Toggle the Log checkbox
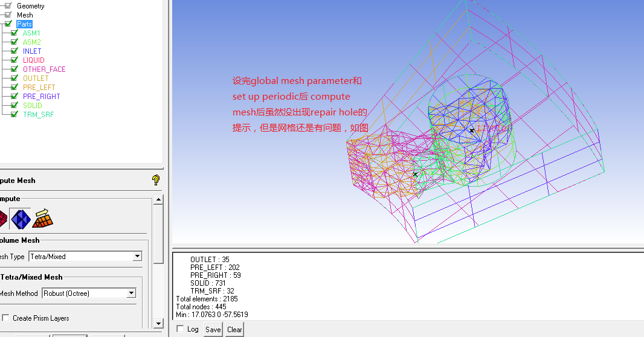The height and width of the screenshot is (337, 644). tap(180, 329)
